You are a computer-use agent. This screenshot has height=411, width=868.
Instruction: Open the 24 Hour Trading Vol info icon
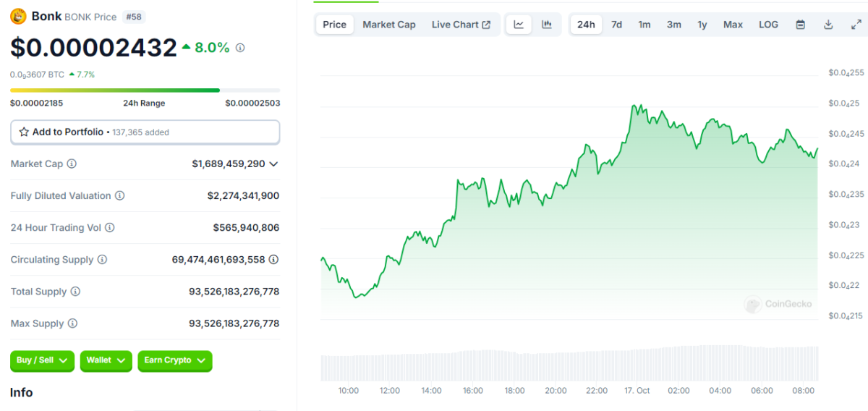pyautogui.click(x=110, y=228)
